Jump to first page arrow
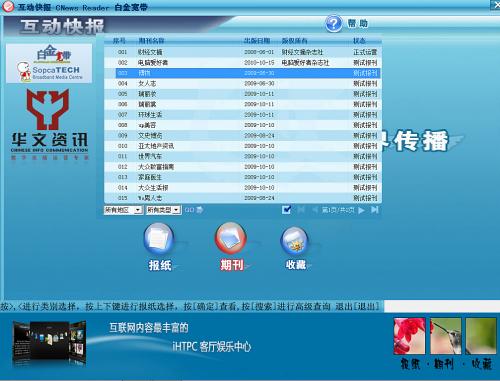 click(301, 210)
